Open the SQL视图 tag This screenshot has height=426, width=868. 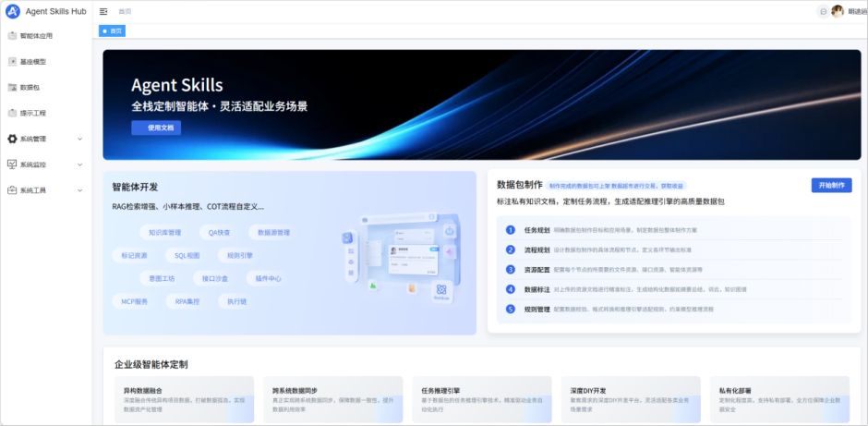point(187,255)
